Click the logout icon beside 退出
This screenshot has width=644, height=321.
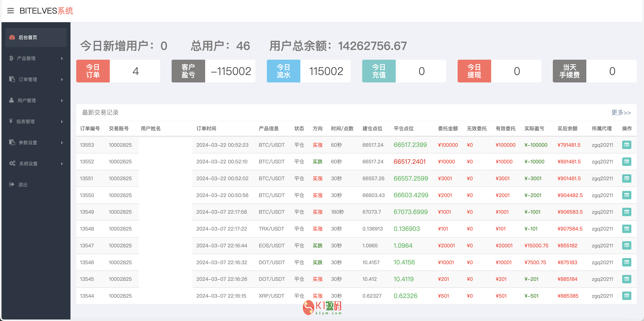[11, 184]
